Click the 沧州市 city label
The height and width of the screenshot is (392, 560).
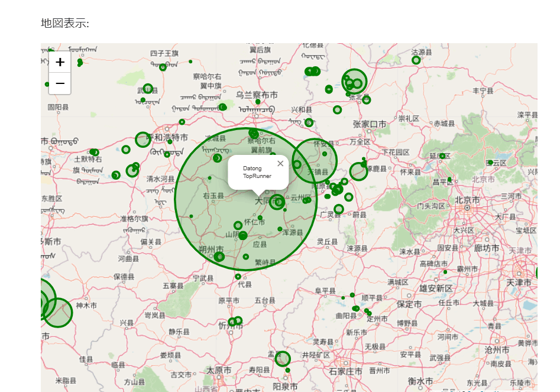(497, 350)
